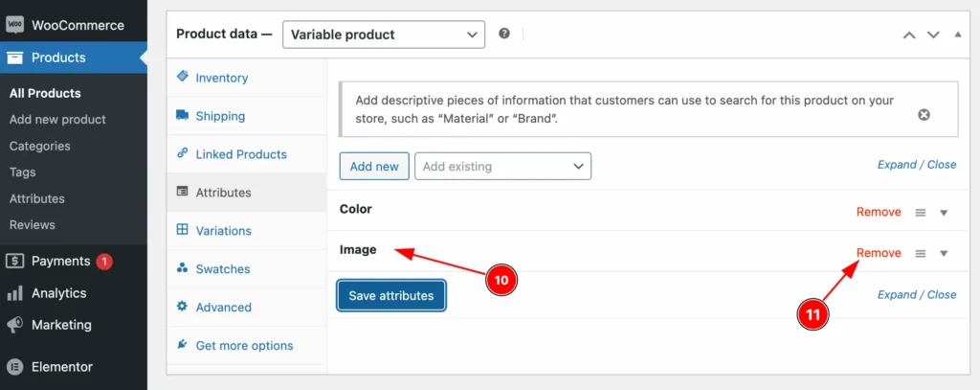Screen dimensions: 980x390
Task: Move Product data panel up arrow
Action: (909, 35)
